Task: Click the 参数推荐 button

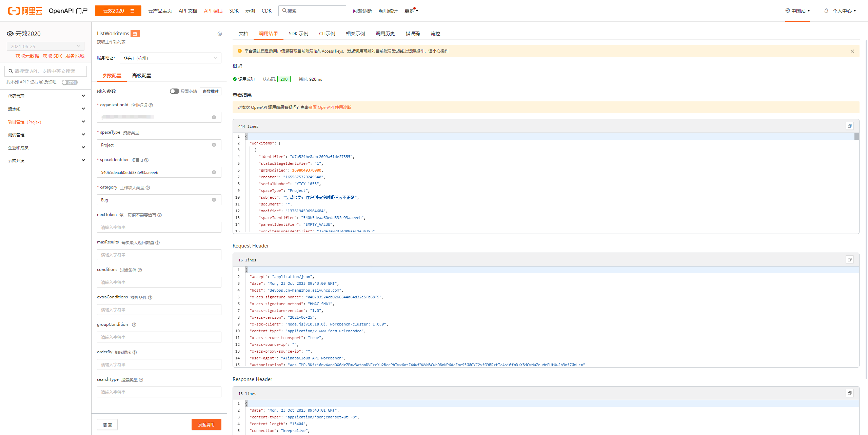Action: pos(211,91)
